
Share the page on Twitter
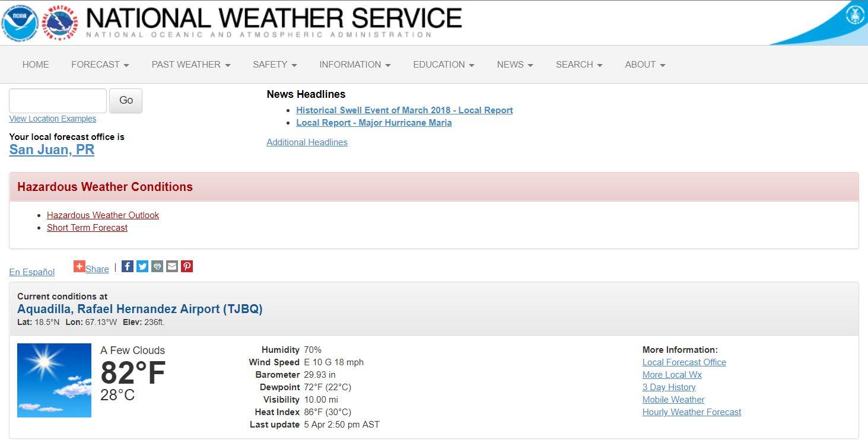(x=142, y=266)
